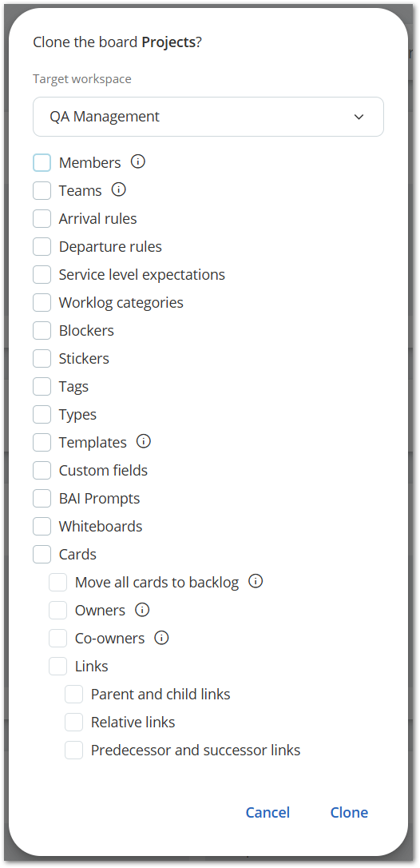
Task: Tick the Whiteboards checkbox
Action: click(x=42, y=527)
